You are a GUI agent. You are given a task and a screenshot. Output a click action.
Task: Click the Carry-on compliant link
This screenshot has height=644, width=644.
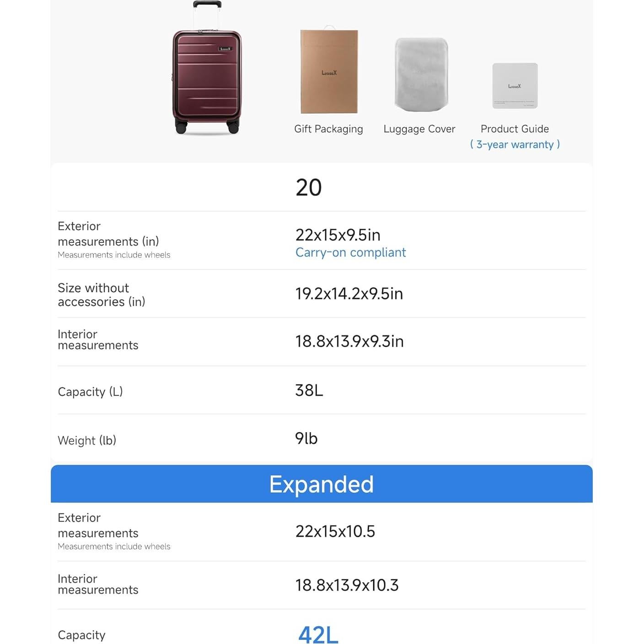(350, 252)
